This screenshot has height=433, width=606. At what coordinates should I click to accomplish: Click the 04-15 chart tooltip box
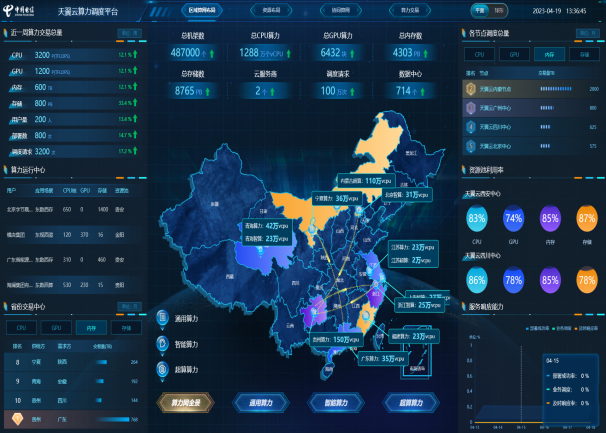point(570,388)
